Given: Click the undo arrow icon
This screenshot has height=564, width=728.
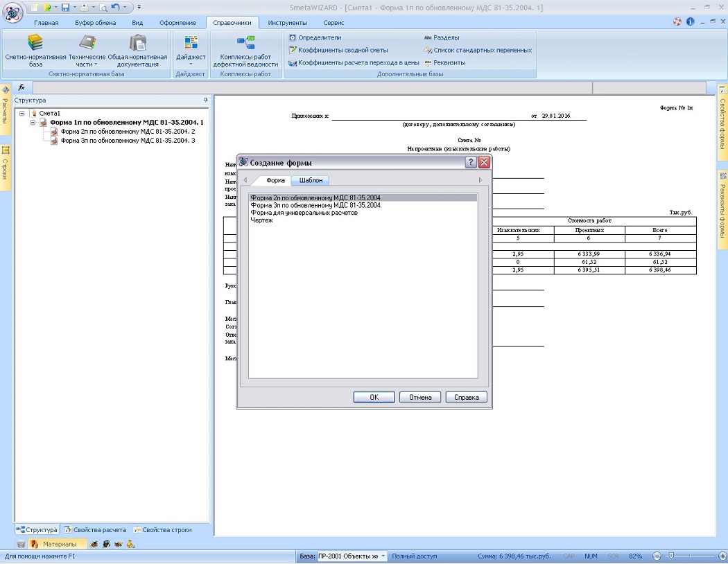Looking at the screenshot, I should [x=116, y=7].
